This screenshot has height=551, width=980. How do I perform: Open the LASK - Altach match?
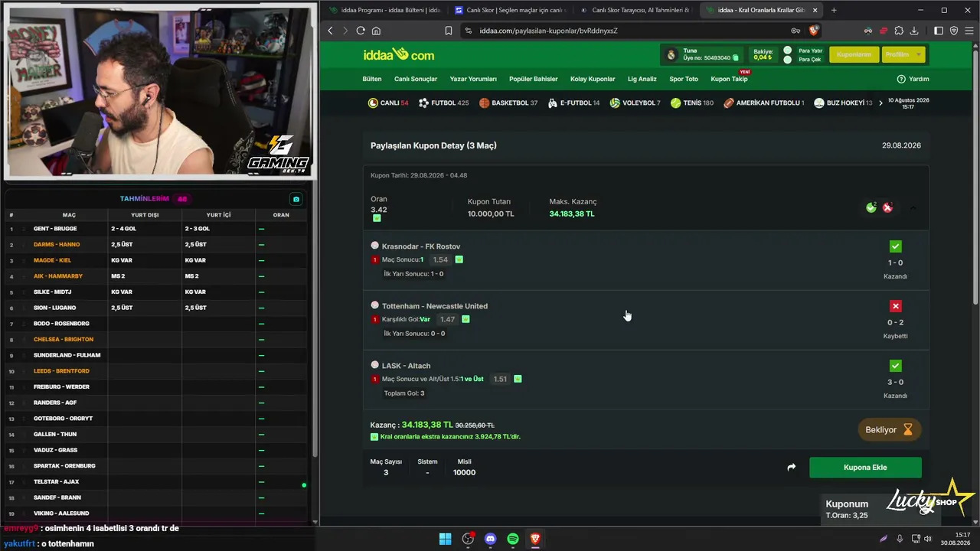(x=407, y=366)
